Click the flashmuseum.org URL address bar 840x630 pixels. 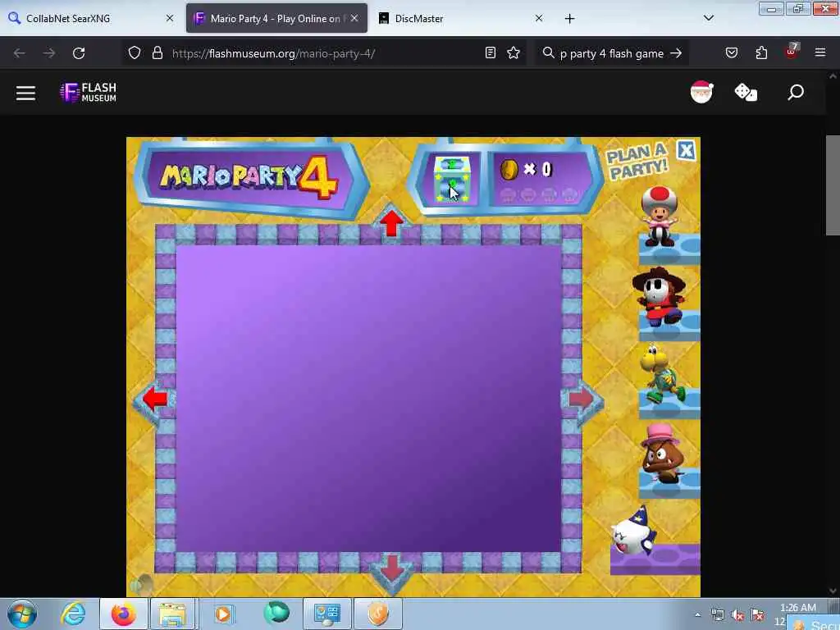[324, 53]
